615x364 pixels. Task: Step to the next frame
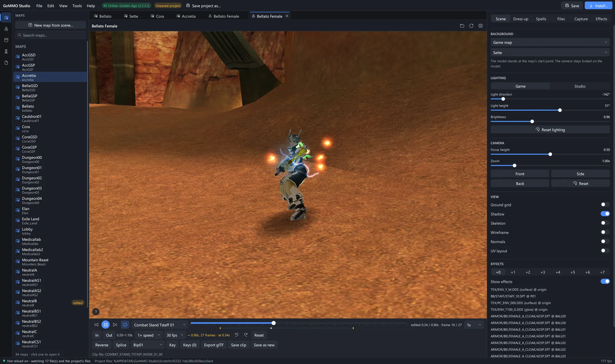115,325
